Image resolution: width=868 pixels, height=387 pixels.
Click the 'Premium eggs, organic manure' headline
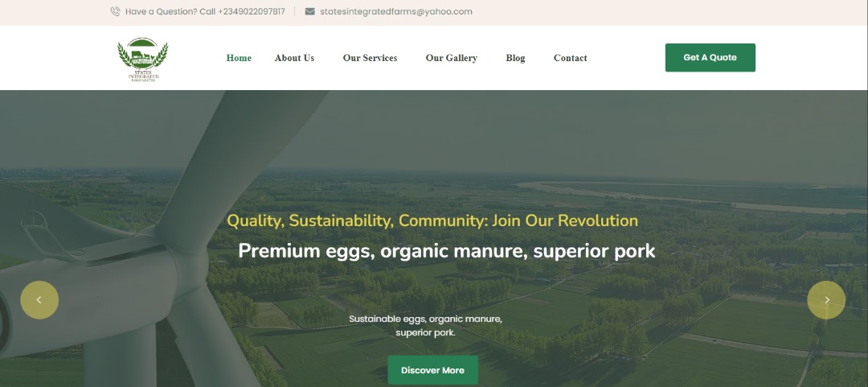tap(447, 251)
